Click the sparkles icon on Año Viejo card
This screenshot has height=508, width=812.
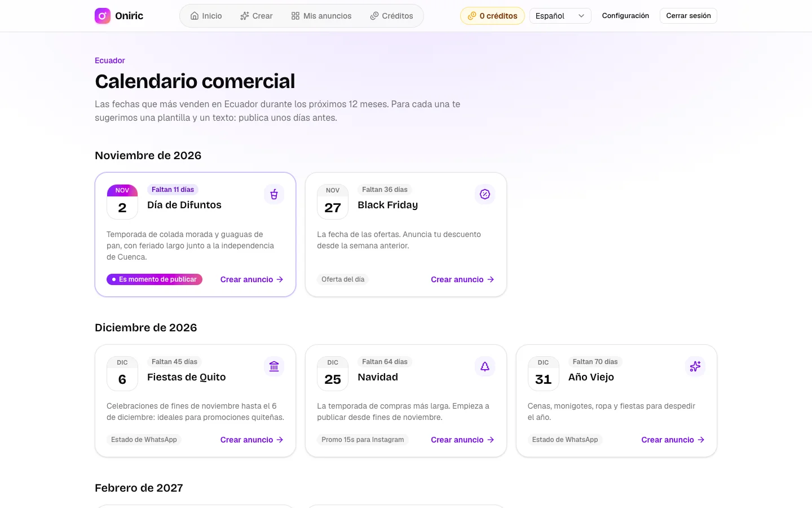tap(695, 366)
